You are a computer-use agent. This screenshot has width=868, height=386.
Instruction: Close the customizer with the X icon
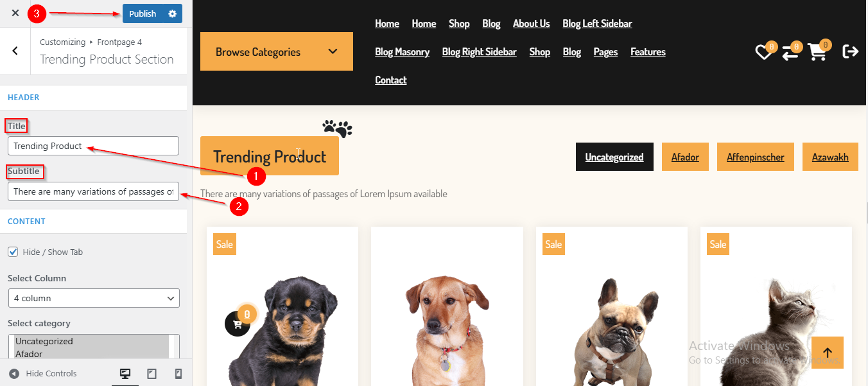(x=15, y=13)
